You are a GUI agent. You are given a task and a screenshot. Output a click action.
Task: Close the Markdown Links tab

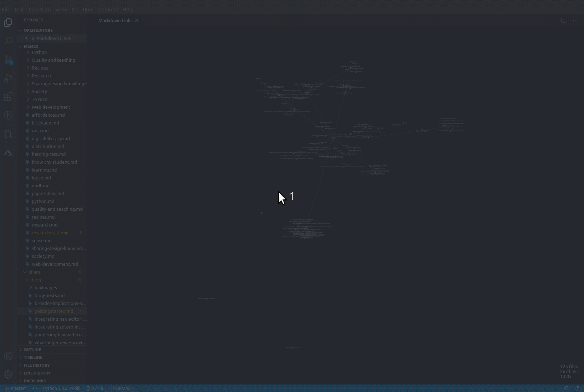coord(137,21)
